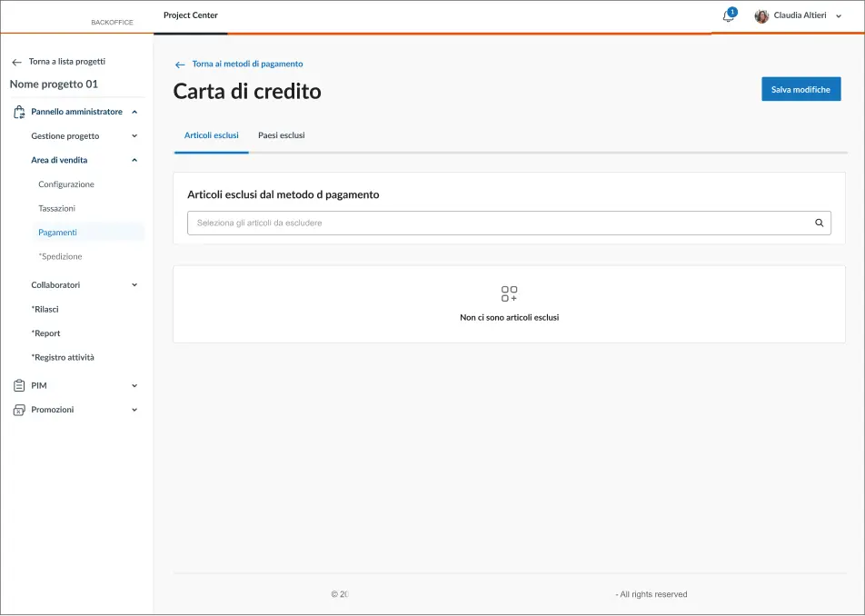
Task: Open the notifications bell icon
Action: (x=728, y=16)
